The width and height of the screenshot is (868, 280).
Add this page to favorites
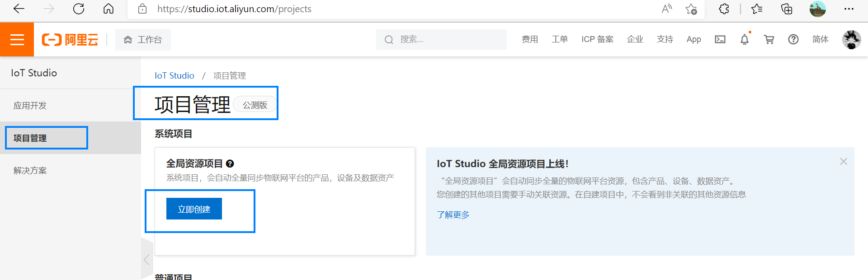pos(691,9)
